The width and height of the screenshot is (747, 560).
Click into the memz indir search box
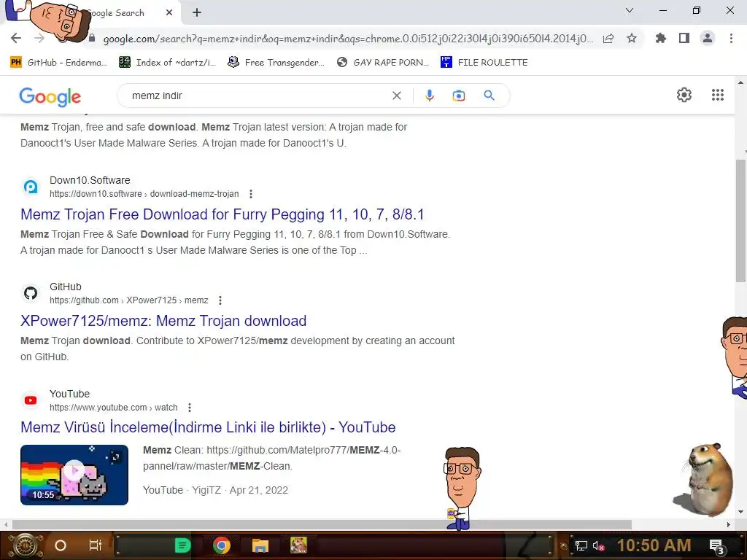point(258,96)
